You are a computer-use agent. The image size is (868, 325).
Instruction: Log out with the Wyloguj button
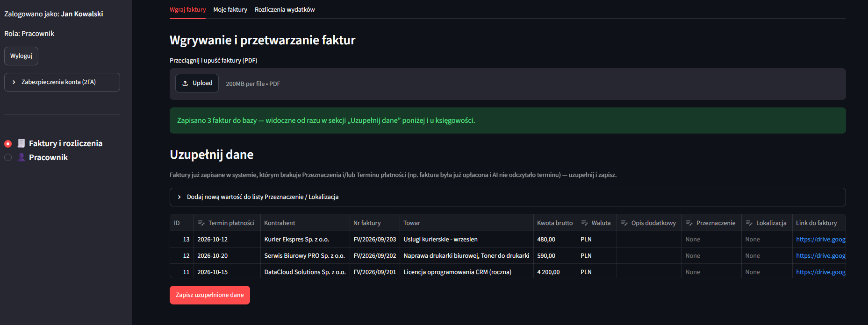click(21, 56)
